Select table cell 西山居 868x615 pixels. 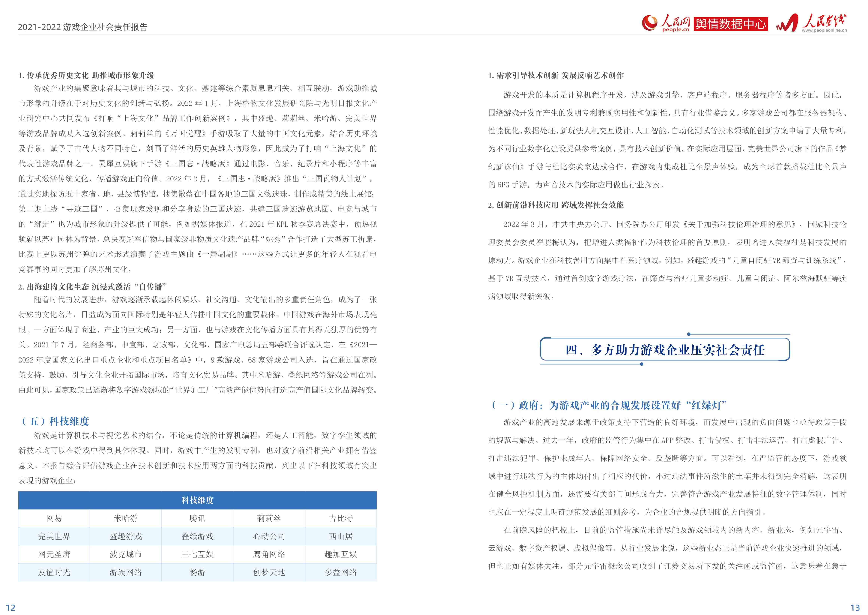341,536
